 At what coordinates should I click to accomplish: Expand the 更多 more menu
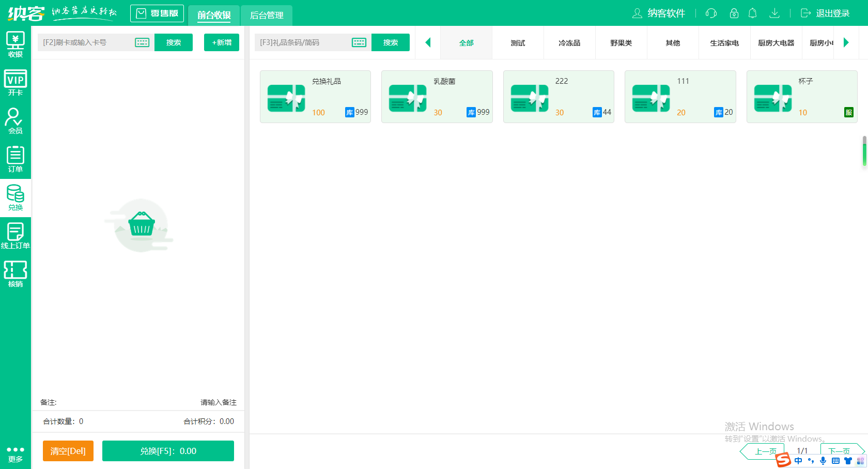click(x=15, y=453)
